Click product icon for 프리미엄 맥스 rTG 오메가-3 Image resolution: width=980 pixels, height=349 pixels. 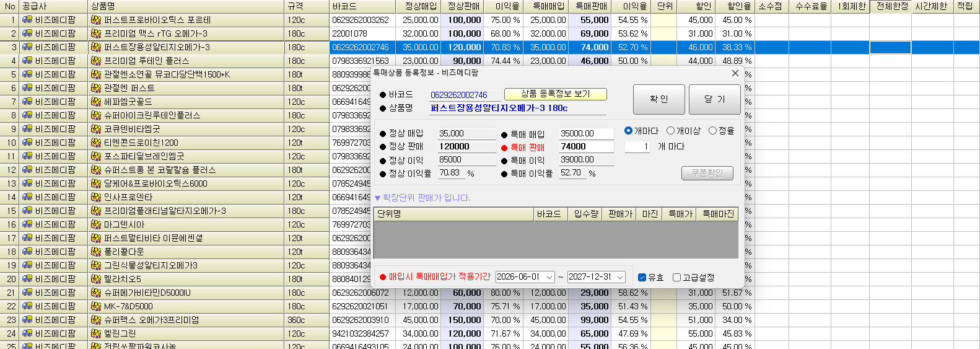click(96, 33)
